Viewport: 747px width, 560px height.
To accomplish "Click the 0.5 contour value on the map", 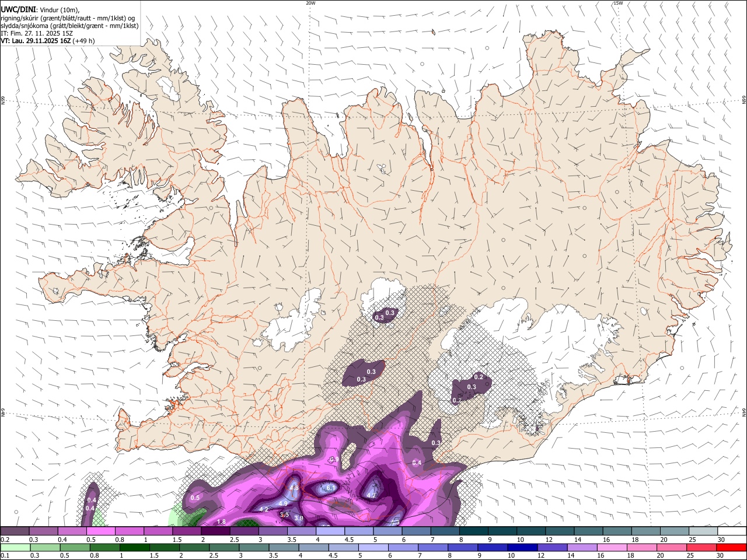I will pos(195,498).
